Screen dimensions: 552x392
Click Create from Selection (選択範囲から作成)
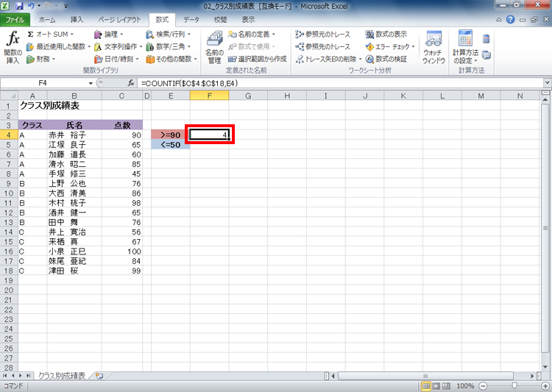click(257, 59)
